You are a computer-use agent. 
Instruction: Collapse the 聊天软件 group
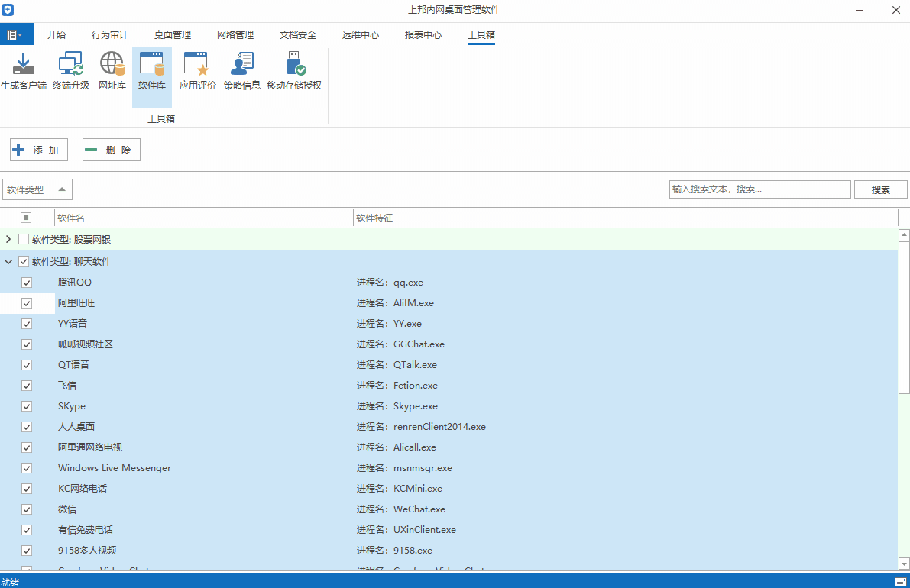8,262
